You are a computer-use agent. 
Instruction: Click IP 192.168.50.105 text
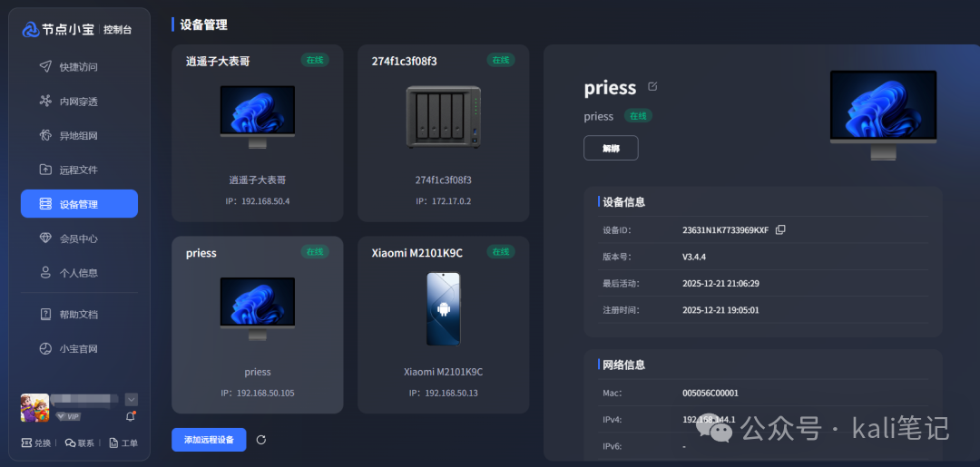click(258, 394)
